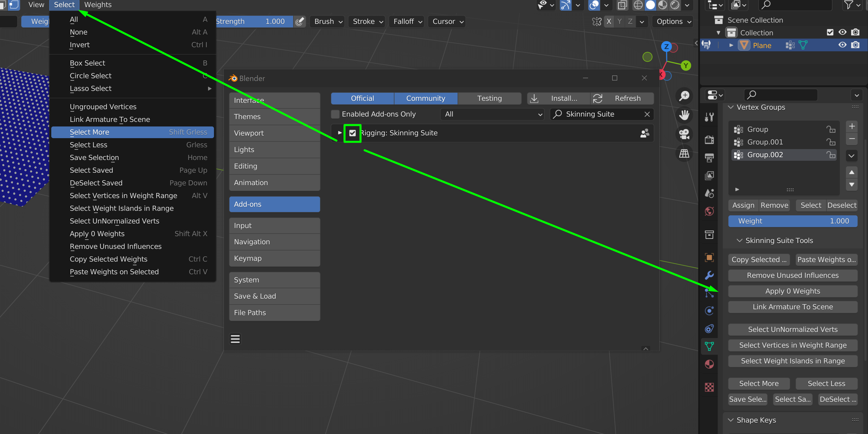
Task: Open the Tool properties tab
Action: [x=709, y=117]
